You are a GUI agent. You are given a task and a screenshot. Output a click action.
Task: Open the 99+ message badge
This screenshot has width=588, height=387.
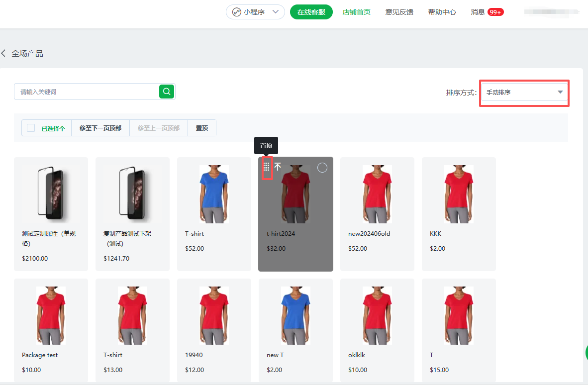click(495, 12)
